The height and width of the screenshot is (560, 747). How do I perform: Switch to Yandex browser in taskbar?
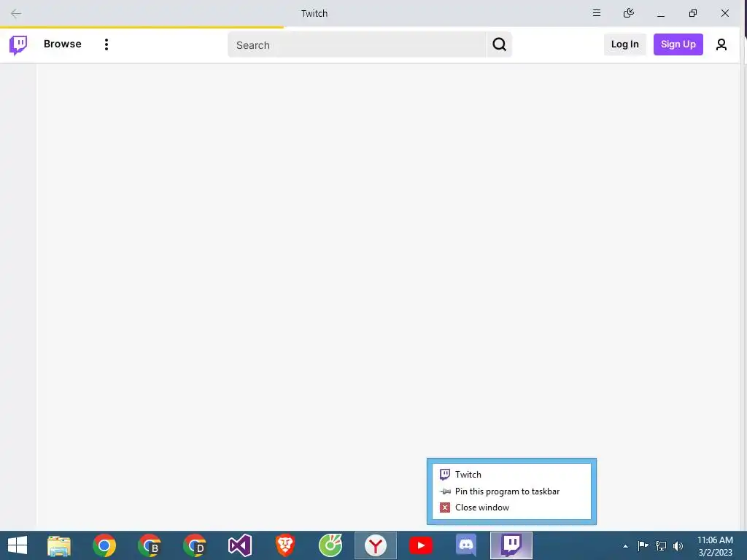click(x=376, y=545)
